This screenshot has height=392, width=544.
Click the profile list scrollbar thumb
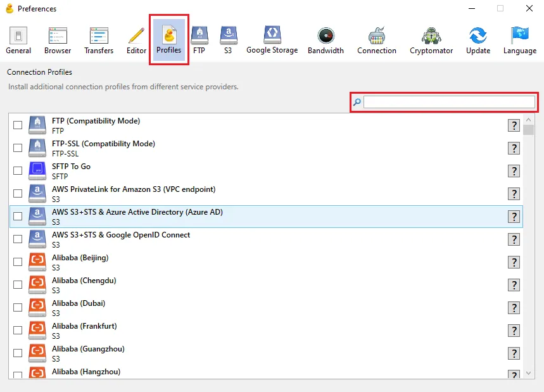[x=528, y=130]
